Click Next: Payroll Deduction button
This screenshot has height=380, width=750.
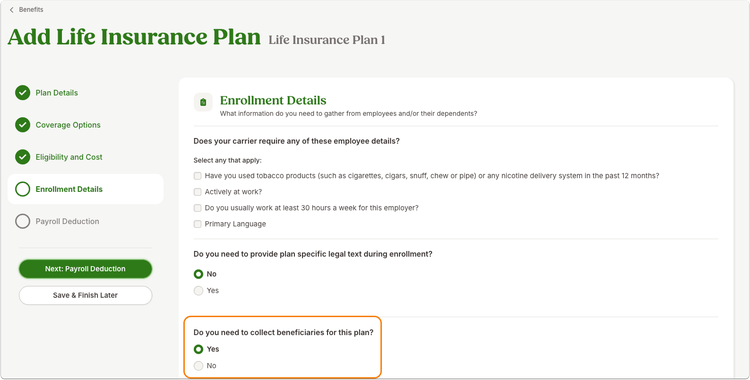point(86,269)
